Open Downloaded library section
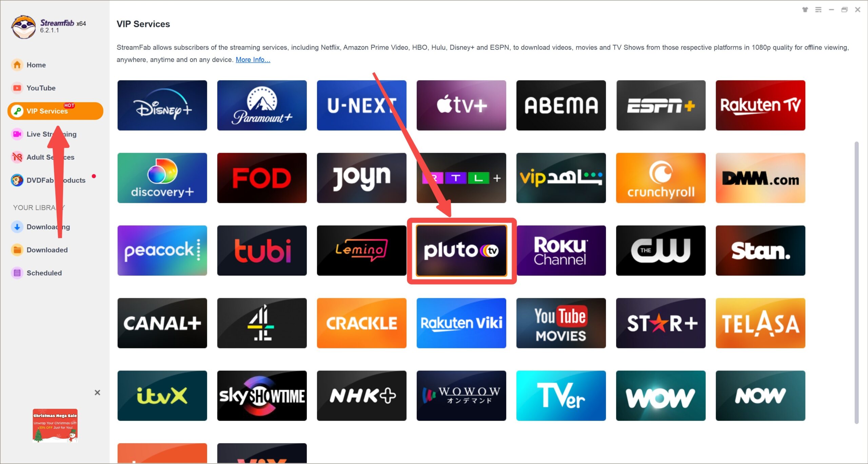Viewport: 868px width, 464px height. click(47, 250)
